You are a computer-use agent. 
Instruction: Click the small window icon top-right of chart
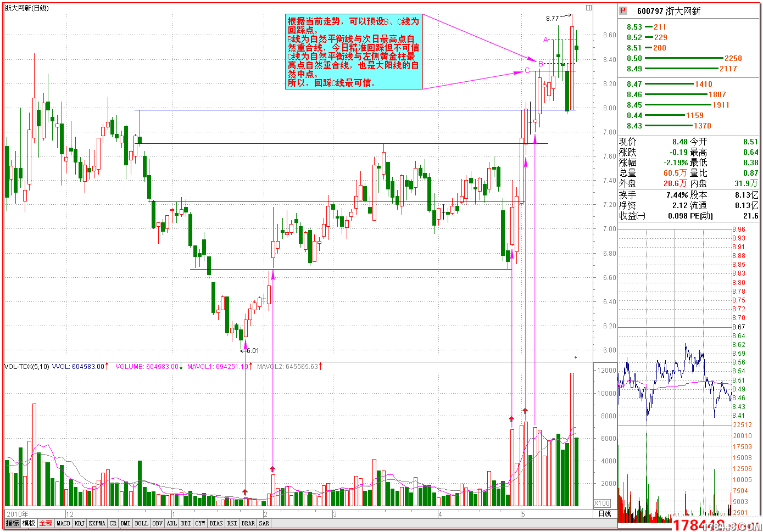(589, 8)
